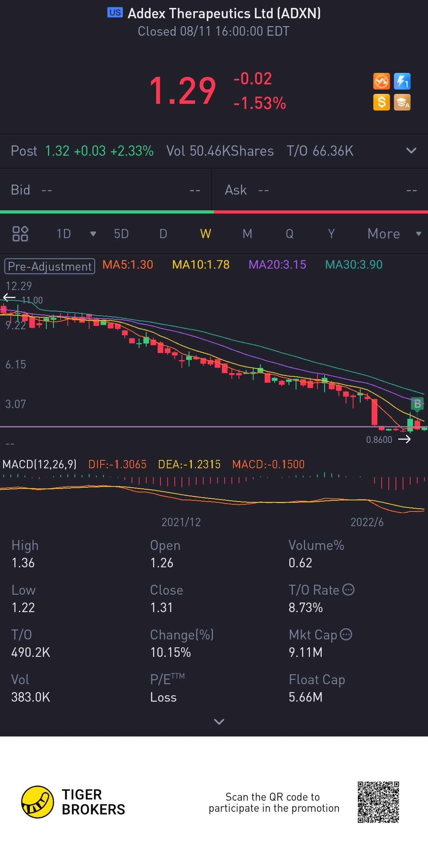428x868 pixels.
Task: Tap the Closed 08/11 16:00:00 EDT status
Action: [214, 31]
